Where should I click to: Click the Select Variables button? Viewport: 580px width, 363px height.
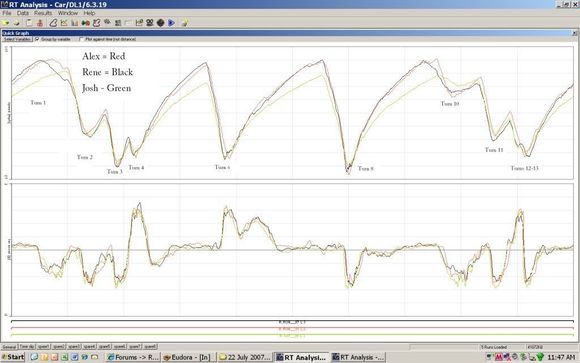17,39
